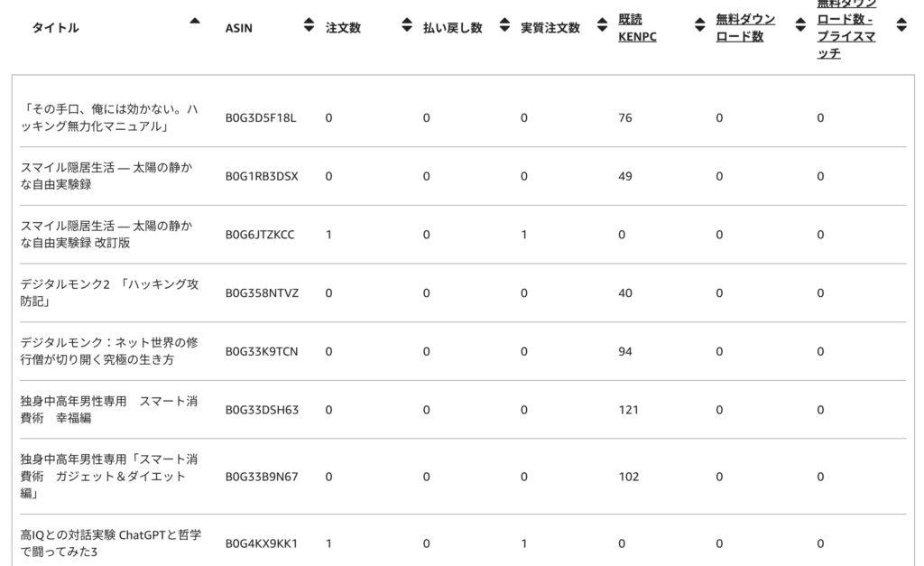Open the 既読 KENPC header link
This screenshot has height=566, width=924.
(631, 28)
